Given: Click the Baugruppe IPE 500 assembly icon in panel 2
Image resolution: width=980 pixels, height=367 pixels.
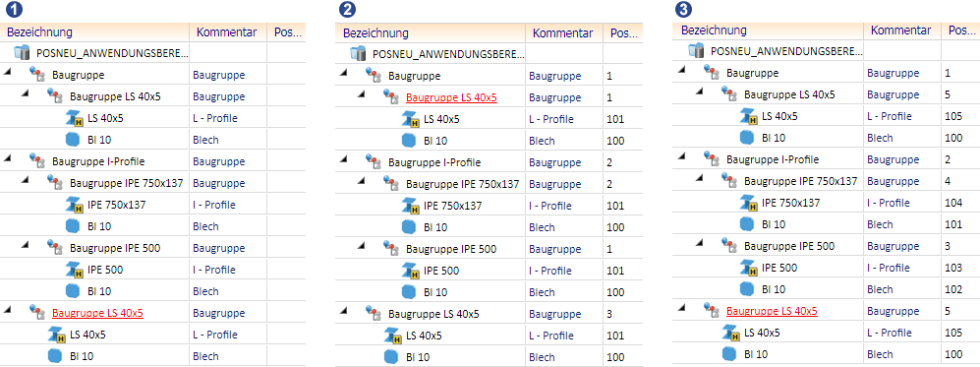Looking at the screenshot, I should click(390, 249).
